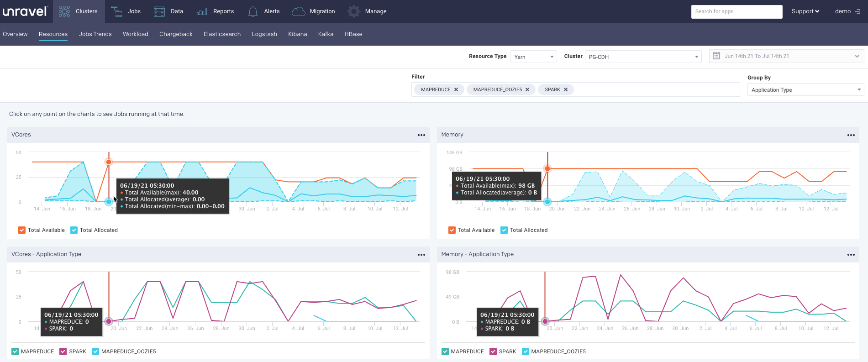Viewport: 868px width, 362px height.
Task: Click the Manage gear icon
Action: [354, 11]
